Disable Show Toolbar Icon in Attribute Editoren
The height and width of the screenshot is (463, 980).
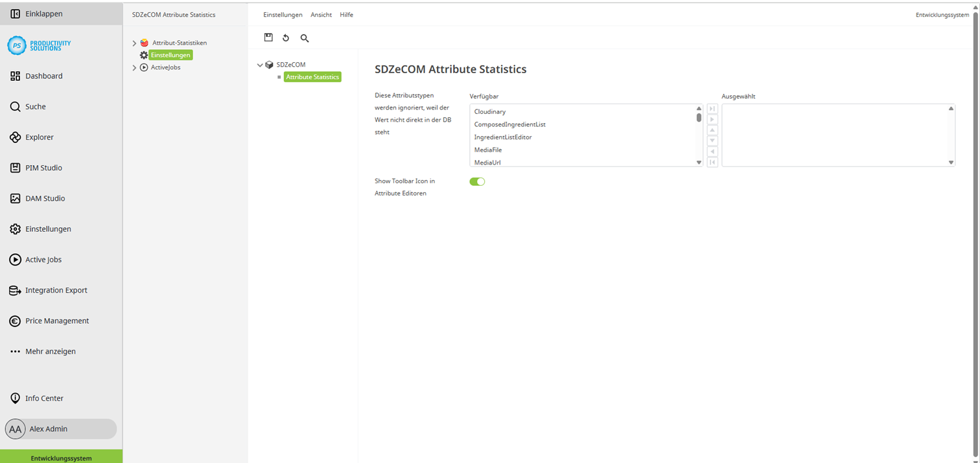477,181
